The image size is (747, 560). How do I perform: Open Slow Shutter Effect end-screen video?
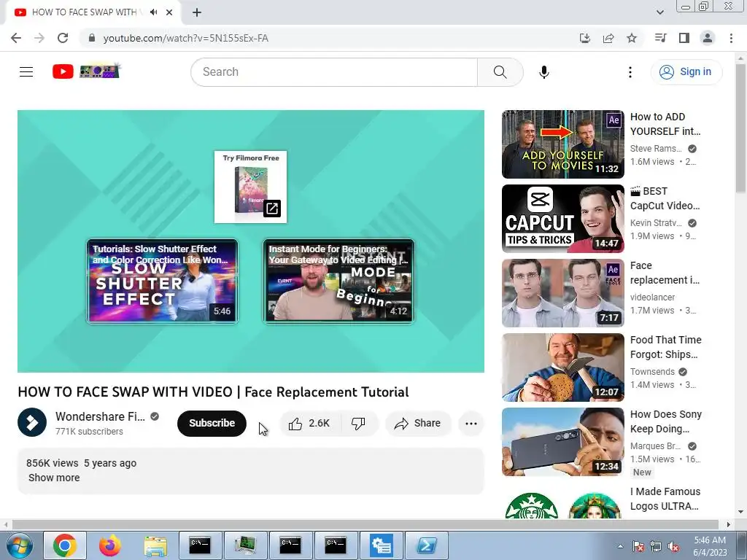pos(162,281)
